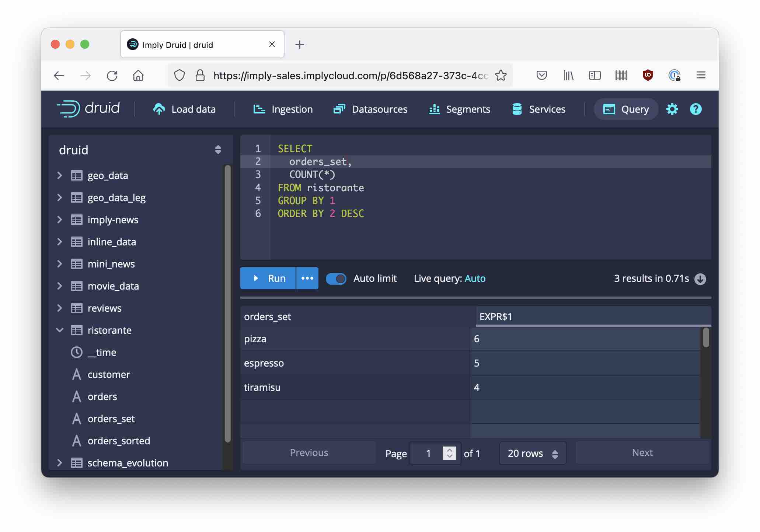Click the Live query Auto link
The height and width of the screenshot is (532, 760).
[475, 279]
